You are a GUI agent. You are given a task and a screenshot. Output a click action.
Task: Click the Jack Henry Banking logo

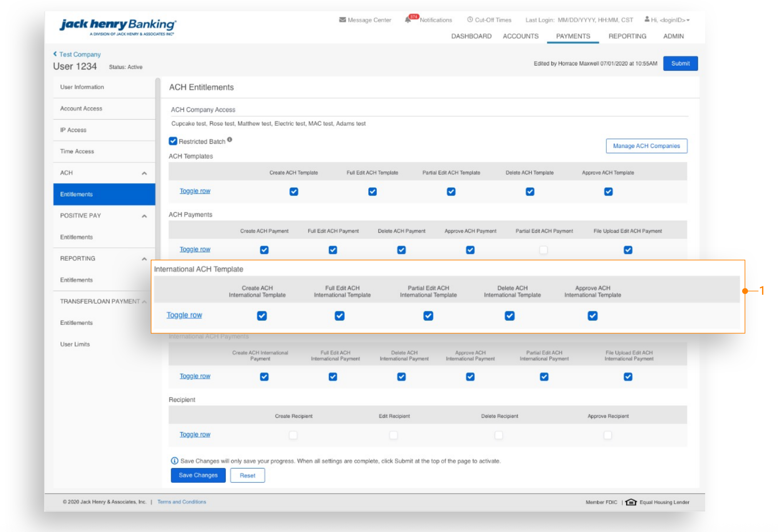[118, 27]
